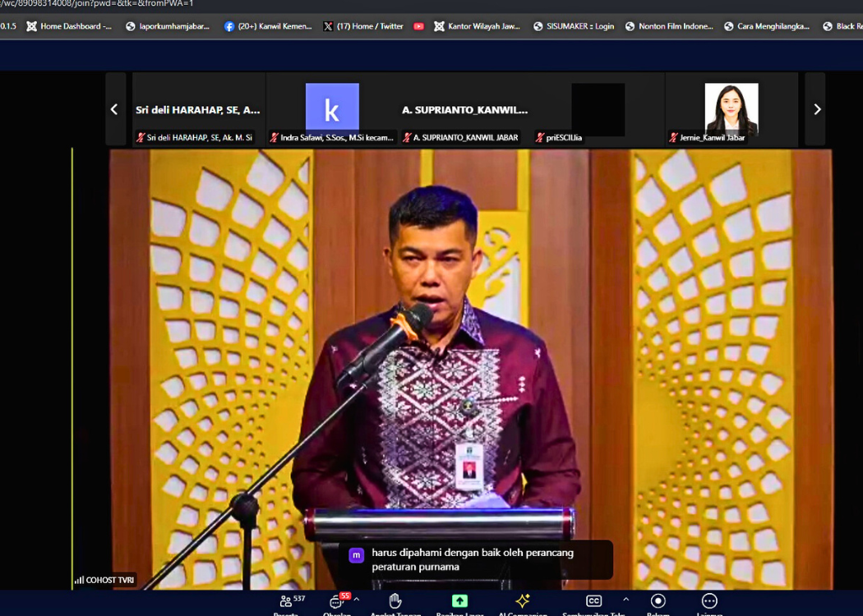Toggle closed captions CC button
Image resolution: width=863 pixels, height=616 pixels.
click(x=593, y=601)
